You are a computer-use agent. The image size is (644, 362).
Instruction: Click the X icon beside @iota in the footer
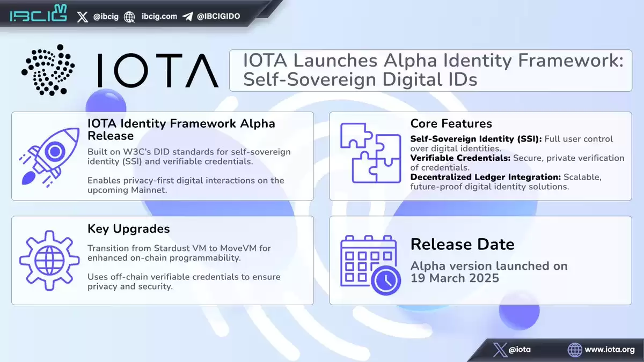[500, 350]
